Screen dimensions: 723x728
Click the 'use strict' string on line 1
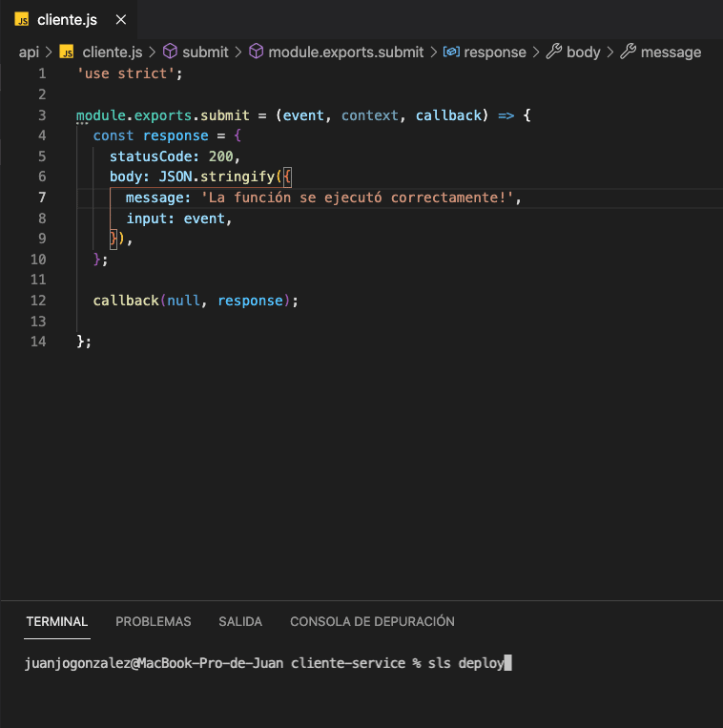126,73
